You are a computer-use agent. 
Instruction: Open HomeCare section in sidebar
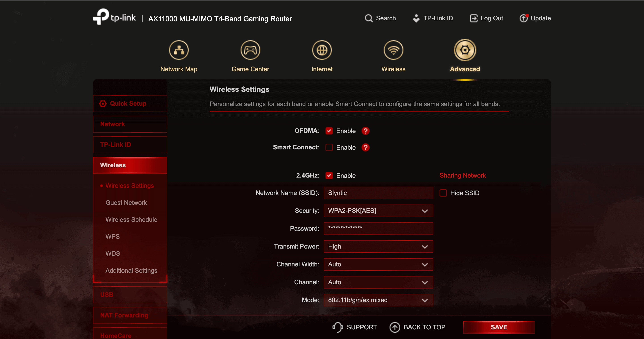(x=130, y=333)
